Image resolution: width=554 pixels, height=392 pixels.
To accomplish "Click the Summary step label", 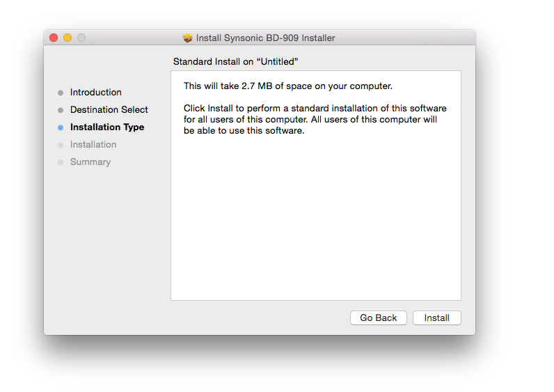I will [x=90, y=162].
